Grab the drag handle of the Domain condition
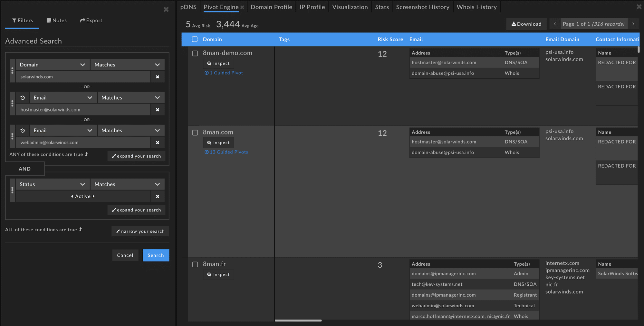 click(13, 70)
